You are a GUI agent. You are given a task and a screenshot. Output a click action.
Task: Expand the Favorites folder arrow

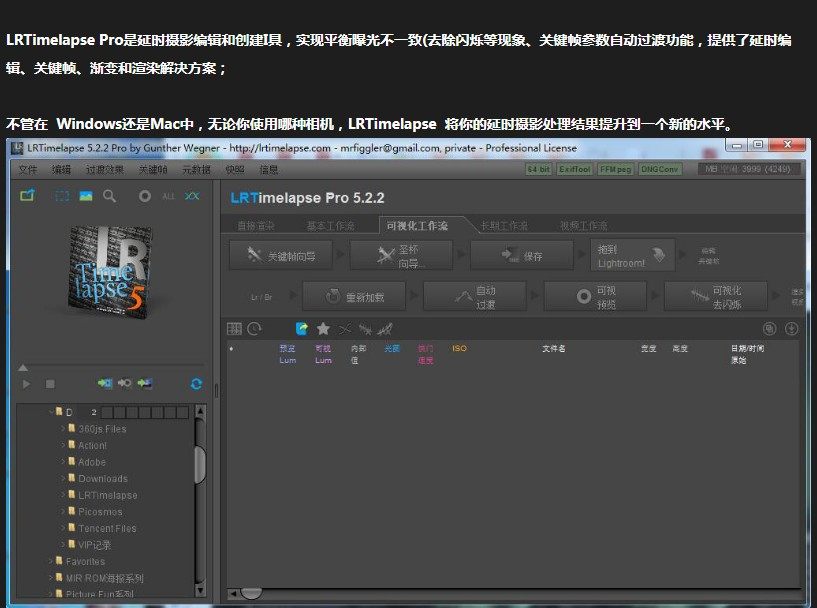click(x=51, y=561)
